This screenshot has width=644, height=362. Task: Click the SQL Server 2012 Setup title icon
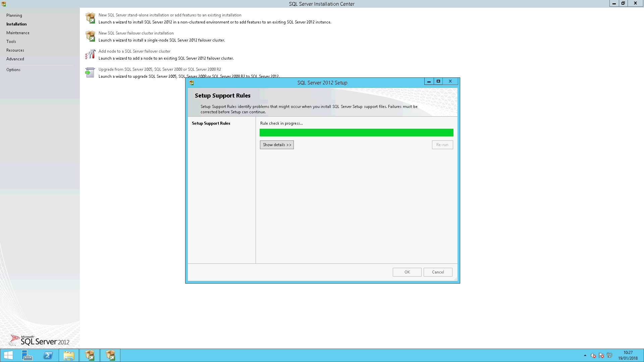pyautogui.click(x=192, y=82)
